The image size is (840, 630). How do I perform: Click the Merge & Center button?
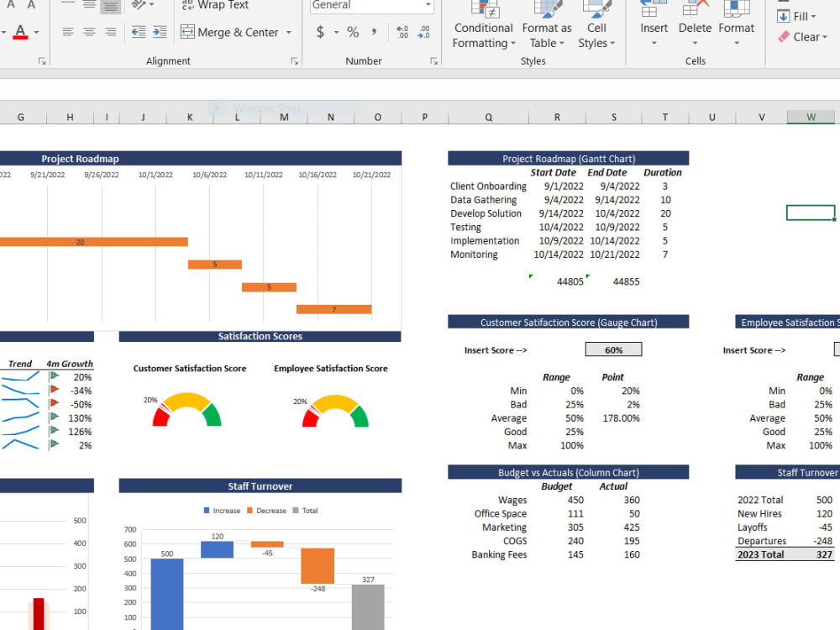(229, 32)
